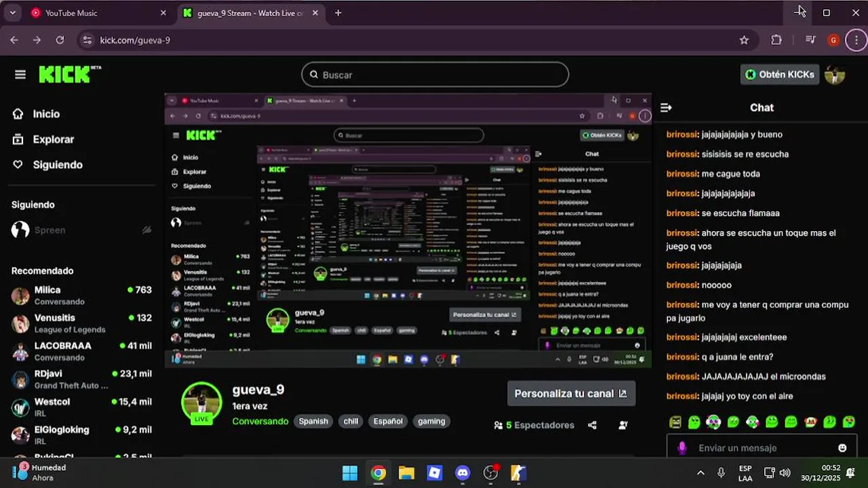The width and height of the screenshot is (868, 488).
Task: Switch to the YouTube Music tab
Action: (x=98, y=13)
